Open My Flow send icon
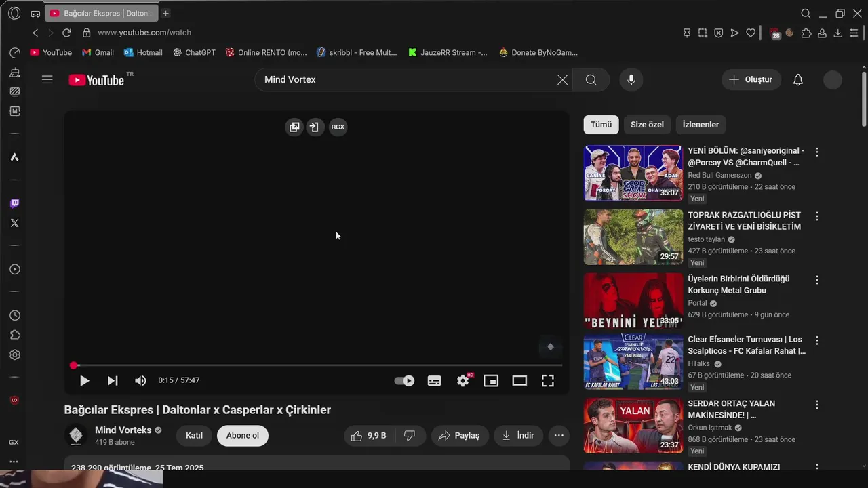The height and width of the screenshot is (488, 868). pyautogui.click(x=734, y=33)
